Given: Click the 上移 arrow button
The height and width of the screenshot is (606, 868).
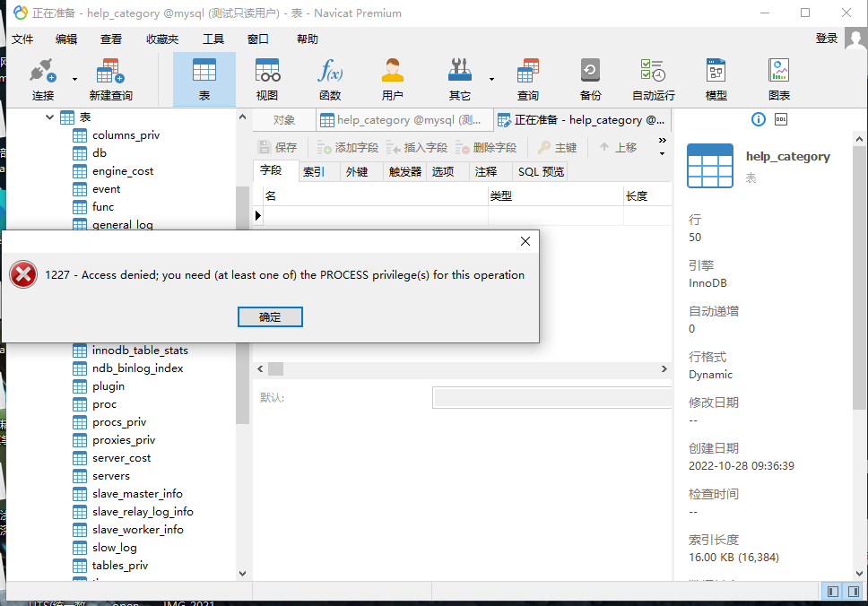Looking at the screenshot, I should pyautogui.click(x=619, y=147).
